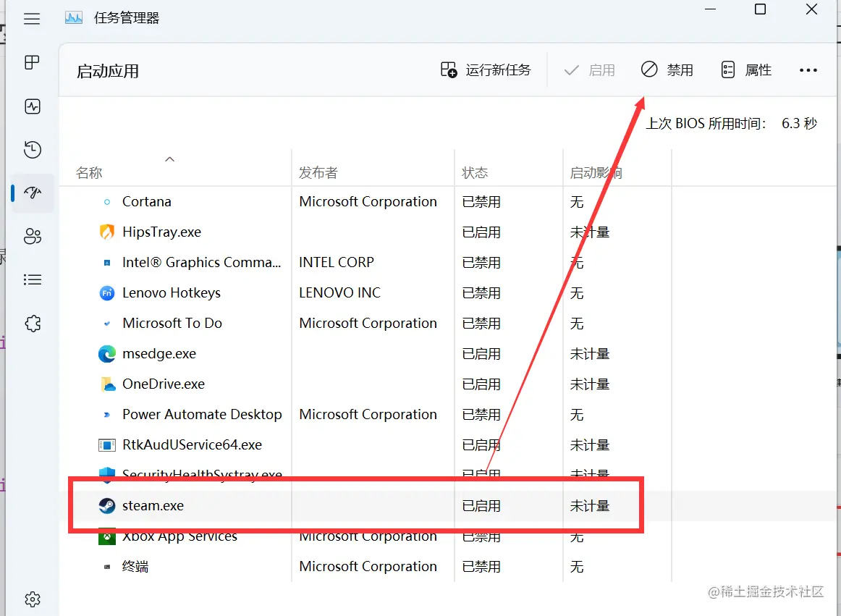Open Task Manager settings gear
Image resolution: width=841 pixels, height=616 pixels.
coord(32,599)
